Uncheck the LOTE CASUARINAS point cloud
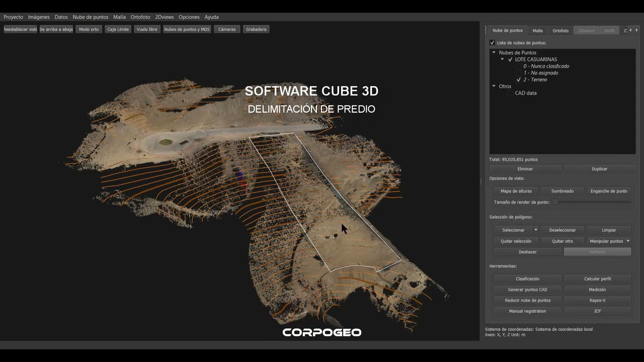This screenshot has width=644, height=362. pos(510,59)
